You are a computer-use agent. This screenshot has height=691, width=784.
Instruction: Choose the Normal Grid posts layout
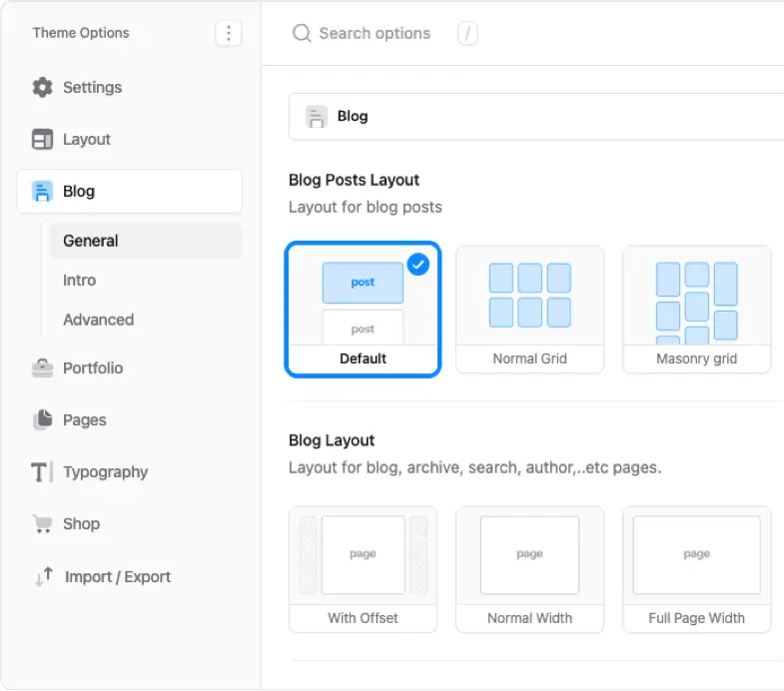coord(529,310)
